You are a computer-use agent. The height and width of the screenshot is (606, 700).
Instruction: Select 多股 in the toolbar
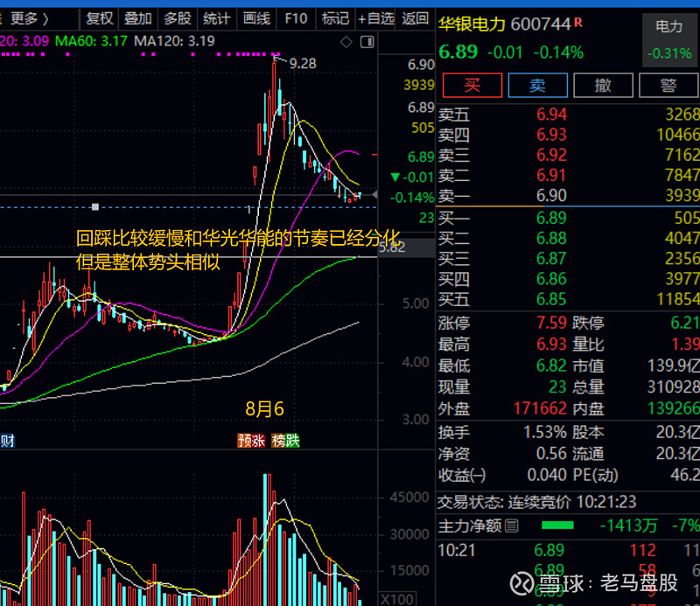tap(178, 18)
